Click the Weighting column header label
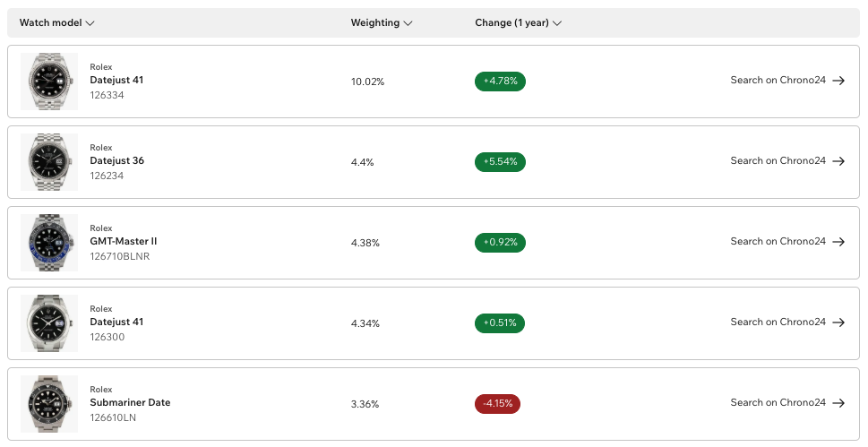This screenshot has width=868, height=447. [x=374, y=22]
